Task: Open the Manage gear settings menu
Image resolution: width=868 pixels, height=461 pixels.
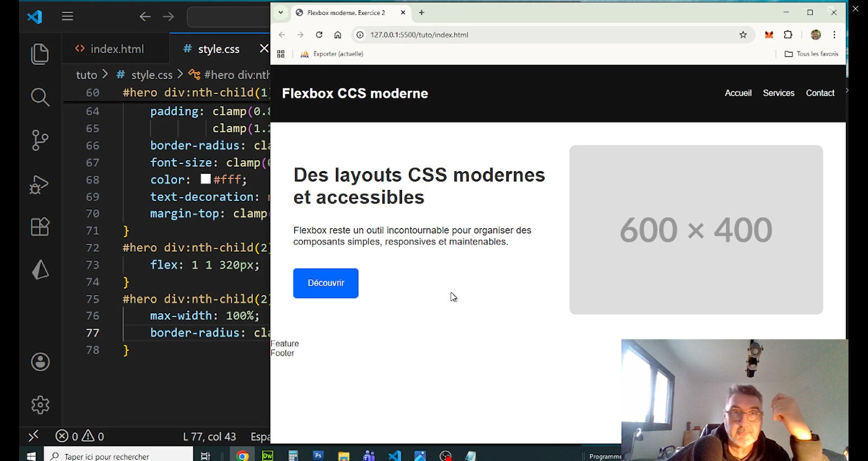Action: 40,405
